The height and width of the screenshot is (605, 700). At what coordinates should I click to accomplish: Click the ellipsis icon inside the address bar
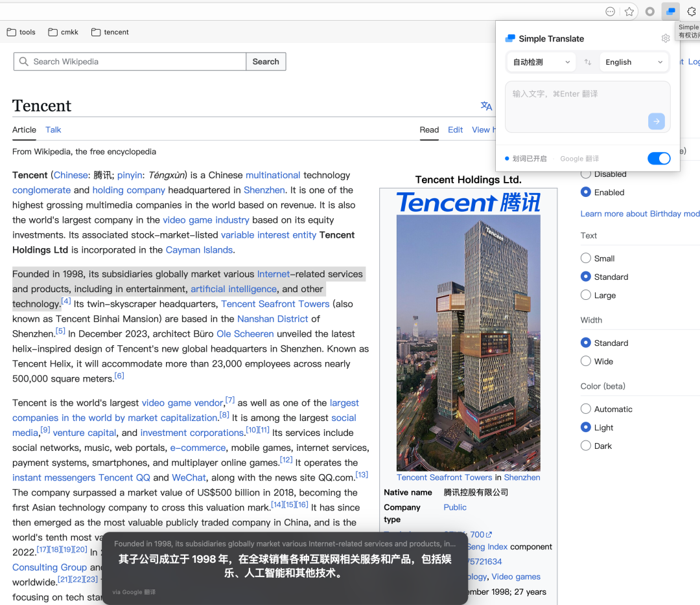click(x=610, y=11)
